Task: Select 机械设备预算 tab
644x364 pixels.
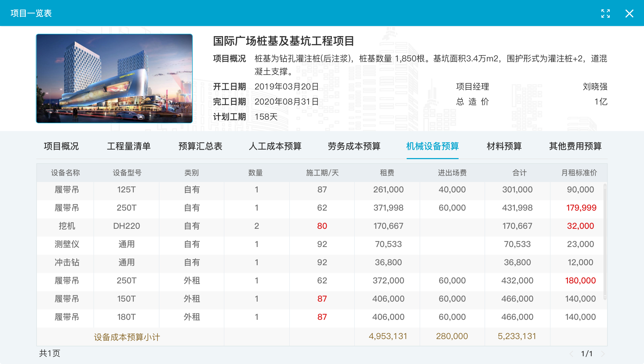Action: [x=433, y=146]
